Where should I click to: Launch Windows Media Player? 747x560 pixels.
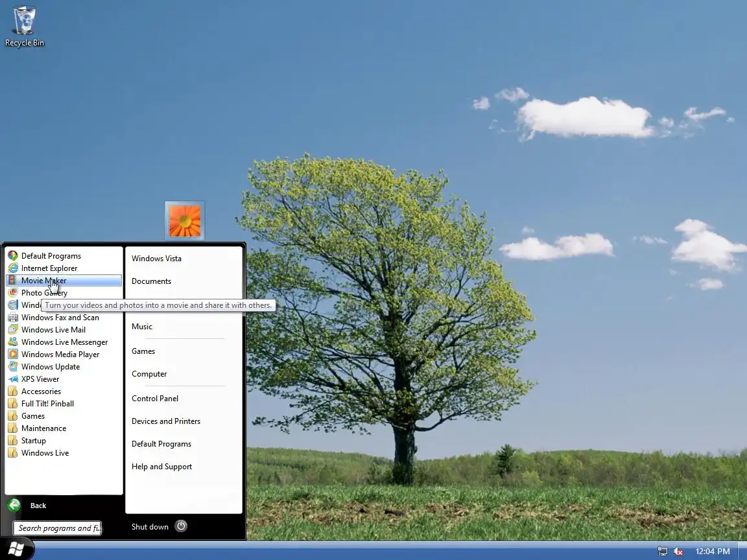[64, 355]
